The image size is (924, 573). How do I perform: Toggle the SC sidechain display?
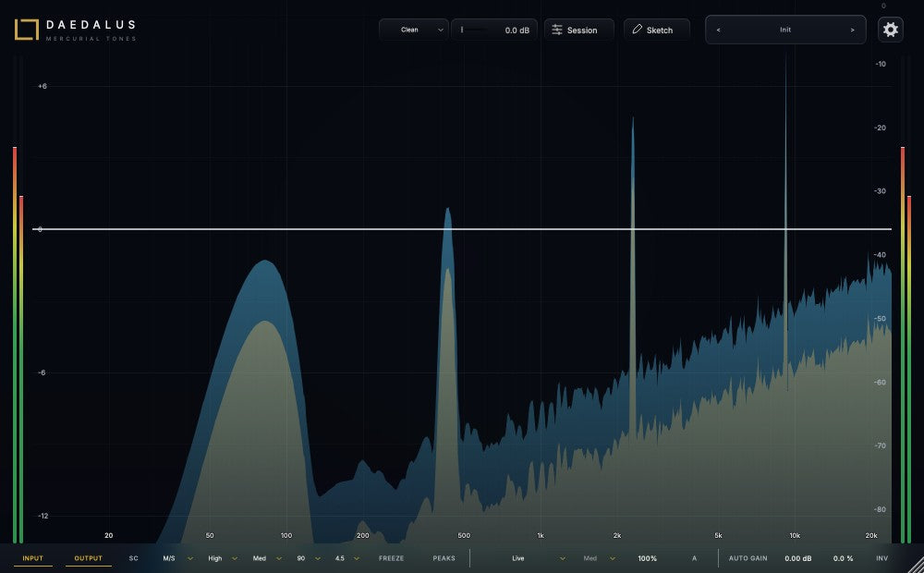click(134, 558)
